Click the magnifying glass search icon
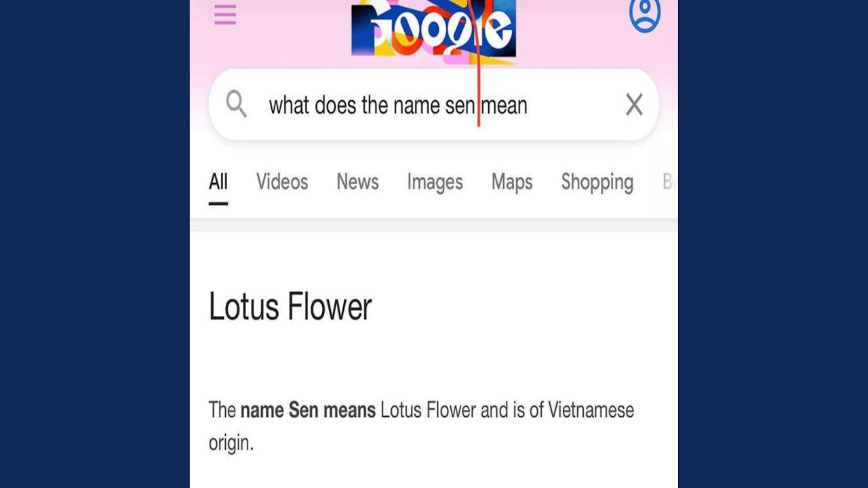 point(236,104)
